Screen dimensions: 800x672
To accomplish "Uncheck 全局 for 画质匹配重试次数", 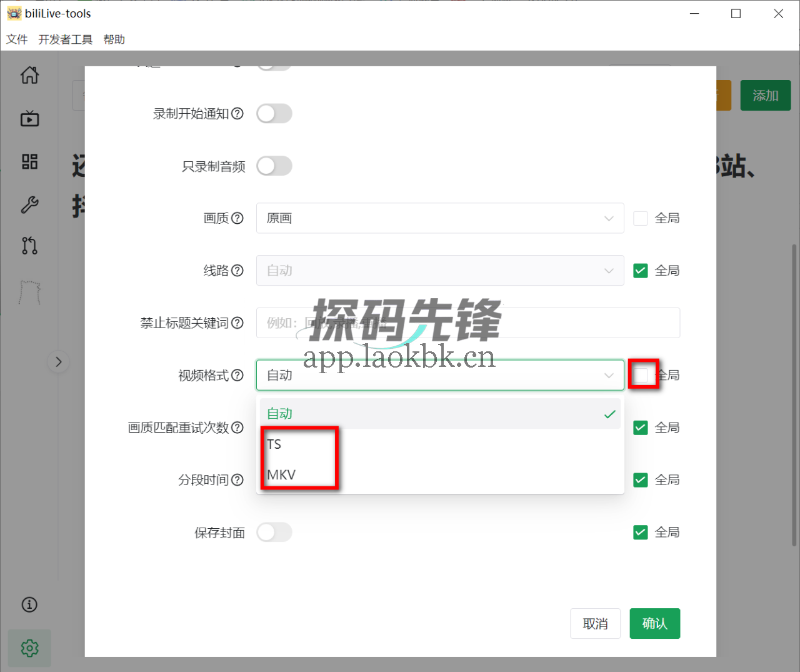I will click(641, 428).
